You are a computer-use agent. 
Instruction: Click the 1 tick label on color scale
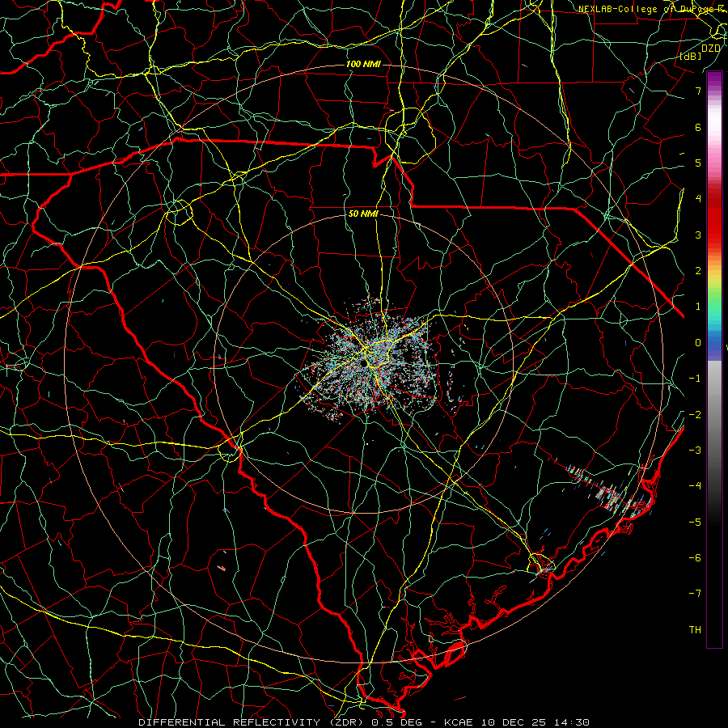(x=698, y=307)
